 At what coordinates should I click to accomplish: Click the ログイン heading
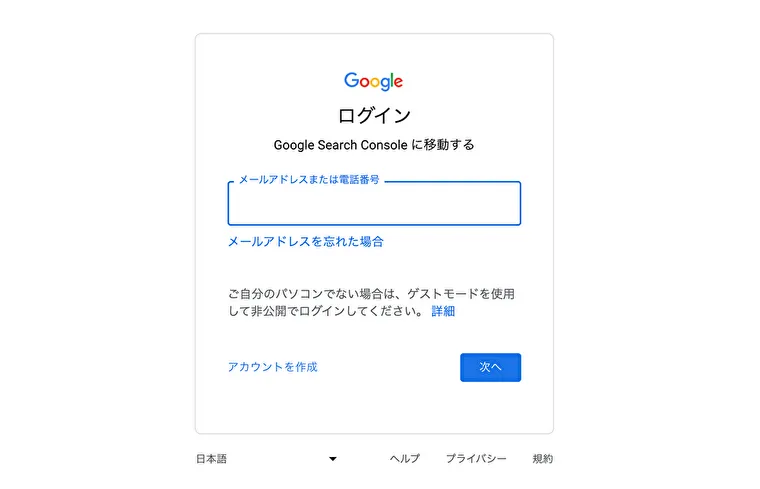[x=374, y=115]
